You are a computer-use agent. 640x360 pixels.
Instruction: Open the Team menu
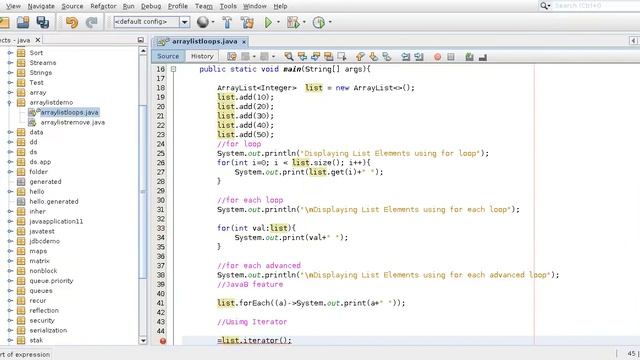tap(203, 6)
